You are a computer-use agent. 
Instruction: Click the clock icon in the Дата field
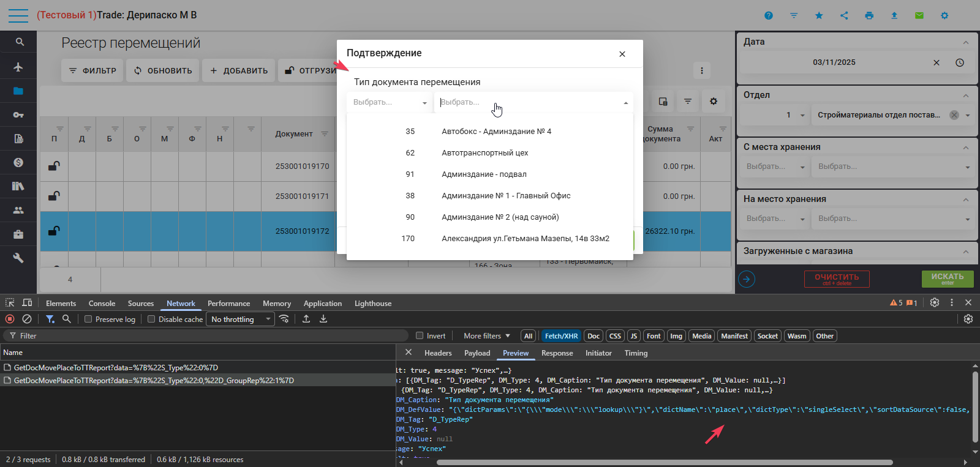960,62
